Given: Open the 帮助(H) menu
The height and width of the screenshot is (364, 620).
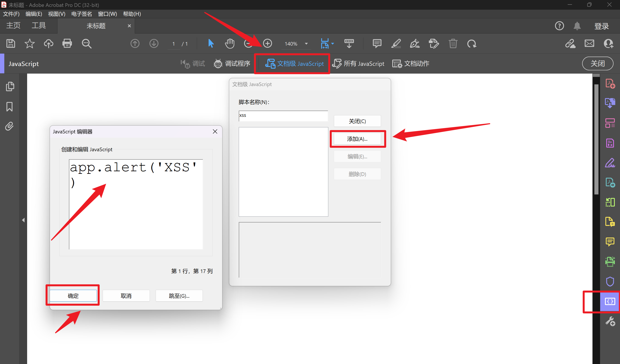Looking at the screenshot, I should click(x=132, y=14).
